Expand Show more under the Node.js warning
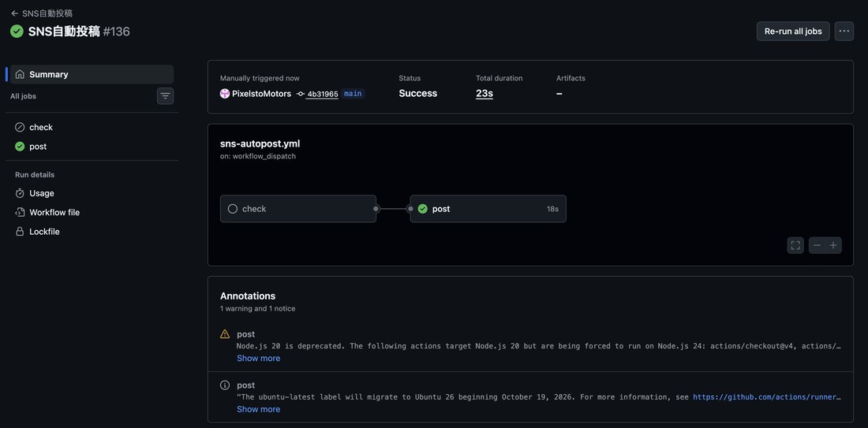 pos(259,359)
